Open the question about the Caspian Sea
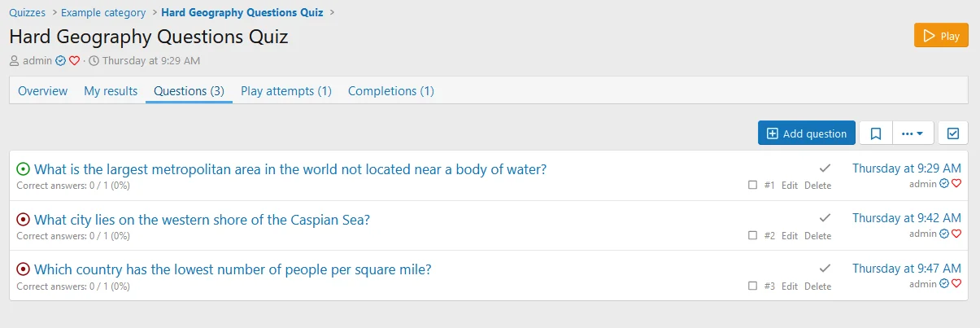Viewport: 980px width, 328px height. (x=202, y=220)
